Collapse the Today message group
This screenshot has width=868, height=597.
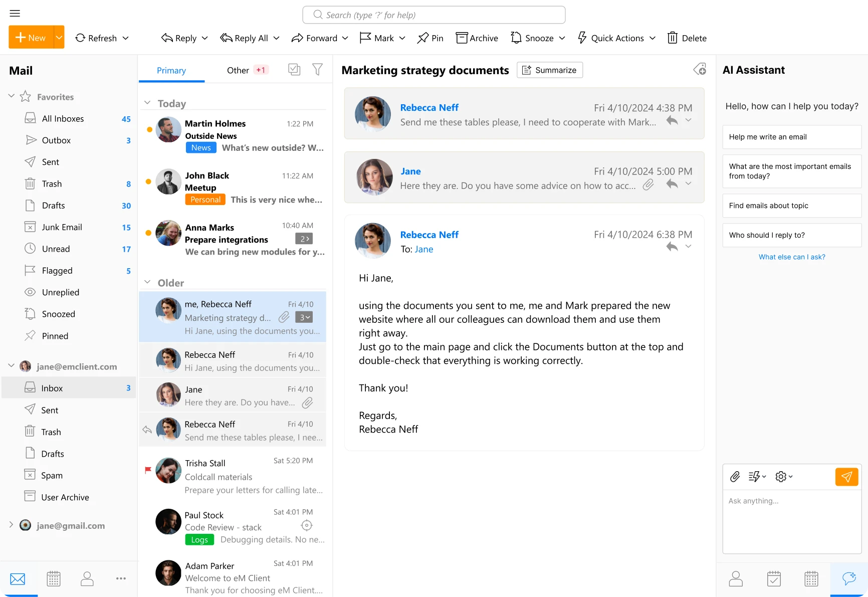[147, 103]
